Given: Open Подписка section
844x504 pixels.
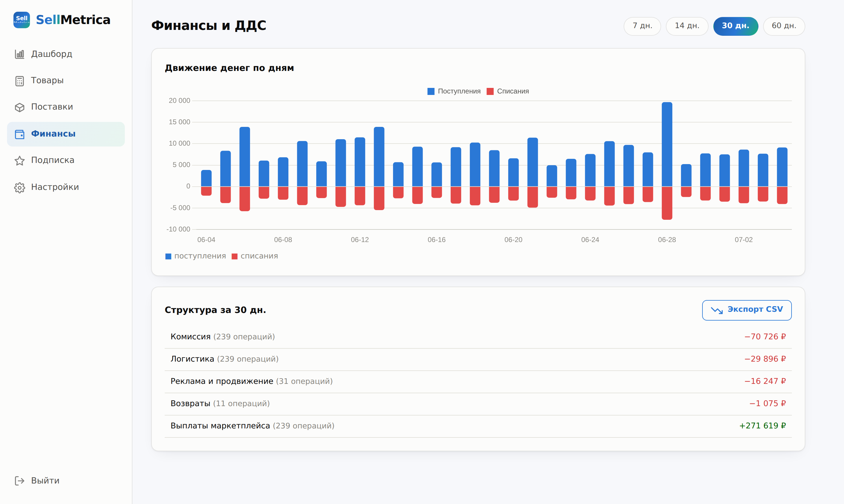Looking at the screenshot, I should tap(66, 161).
